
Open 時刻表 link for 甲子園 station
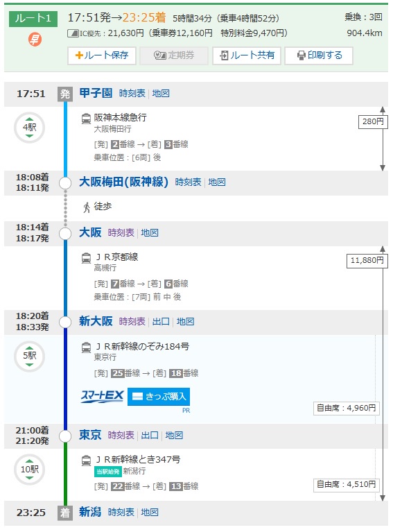(132, 94)
